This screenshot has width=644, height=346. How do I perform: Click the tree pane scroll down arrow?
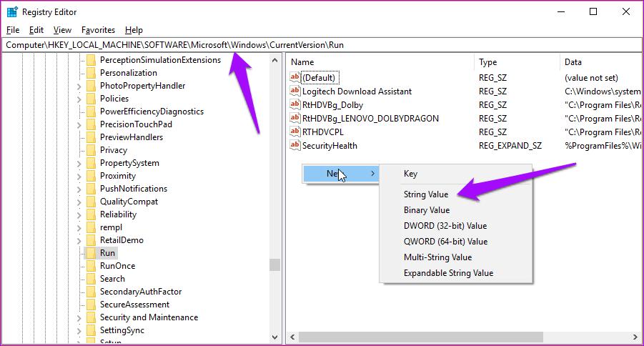(x=275, y=337)
